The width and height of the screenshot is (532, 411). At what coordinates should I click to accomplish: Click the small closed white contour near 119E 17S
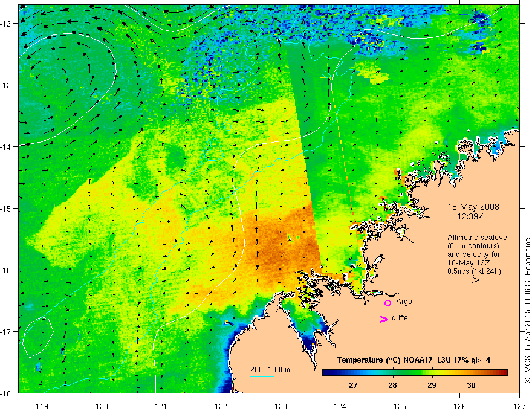[38, 338]
